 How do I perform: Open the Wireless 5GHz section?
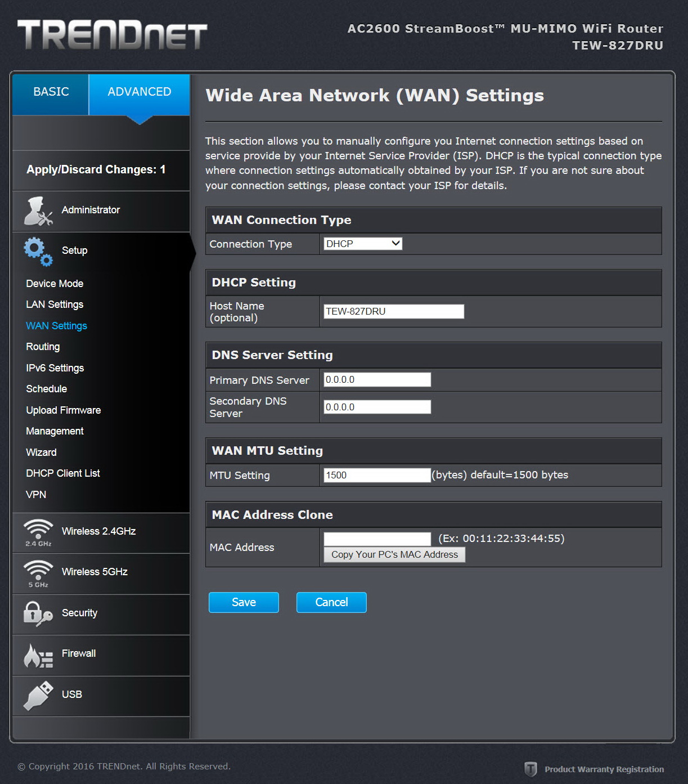pyautogui.click(x=101, y=574)
